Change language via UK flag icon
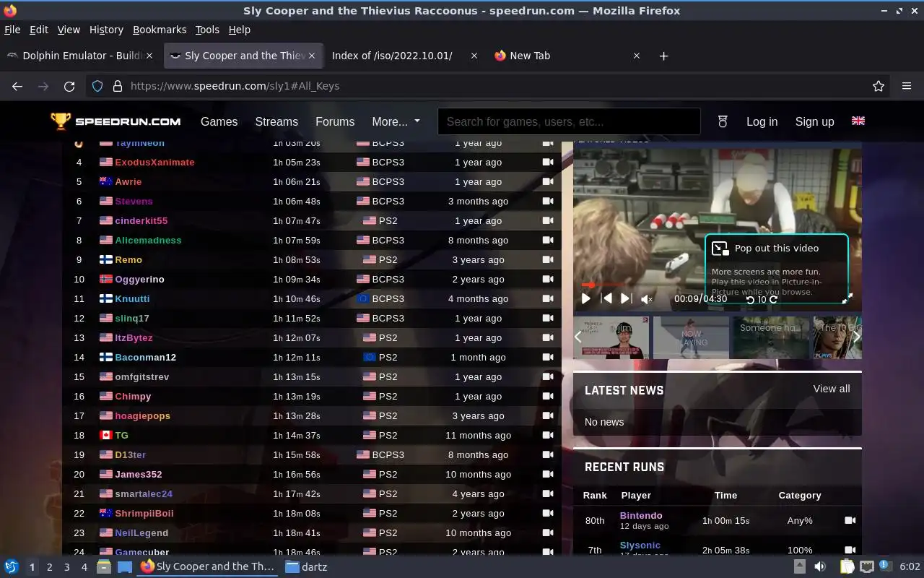The height and width of the screenshot is (578, 924). point(858,121)
